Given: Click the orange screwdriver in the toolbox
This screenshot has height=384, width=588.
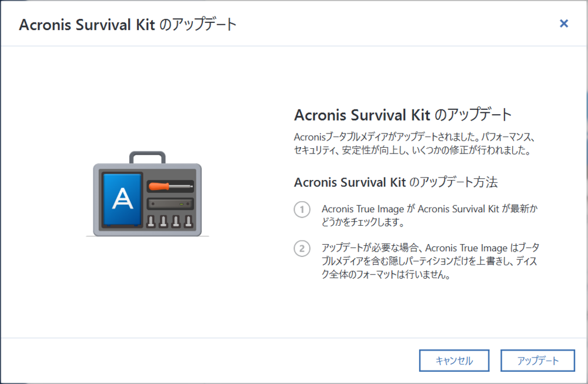Looking at the screenshot, I should [x=171, y=186].
